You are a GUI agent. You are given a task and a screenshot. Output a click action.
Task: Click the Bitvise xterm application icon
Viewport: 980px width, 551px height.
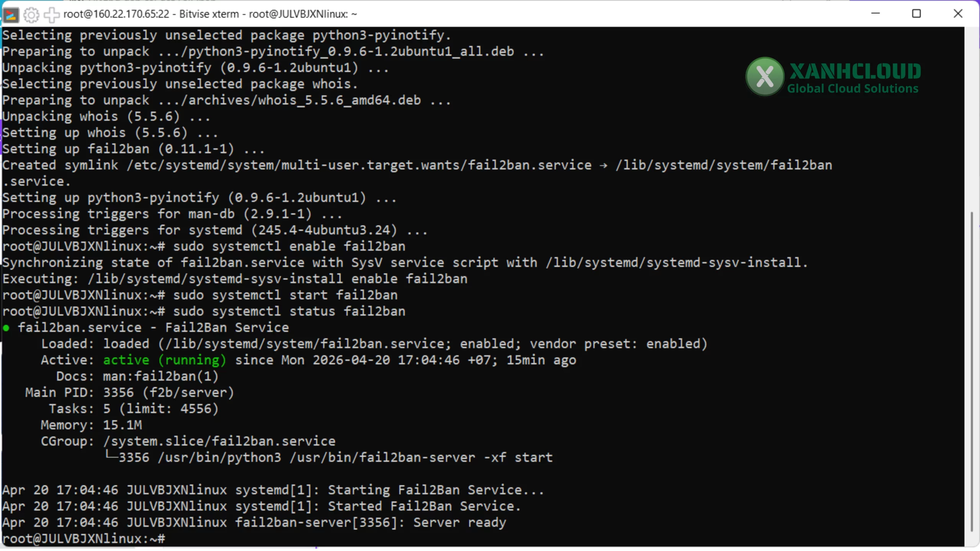pos(10,15)
